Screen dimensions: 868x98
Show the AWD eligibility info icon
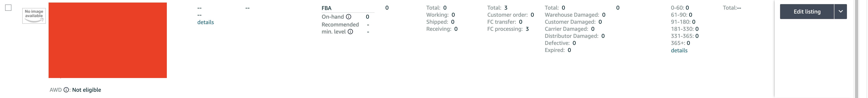click(x=66, y=90)
